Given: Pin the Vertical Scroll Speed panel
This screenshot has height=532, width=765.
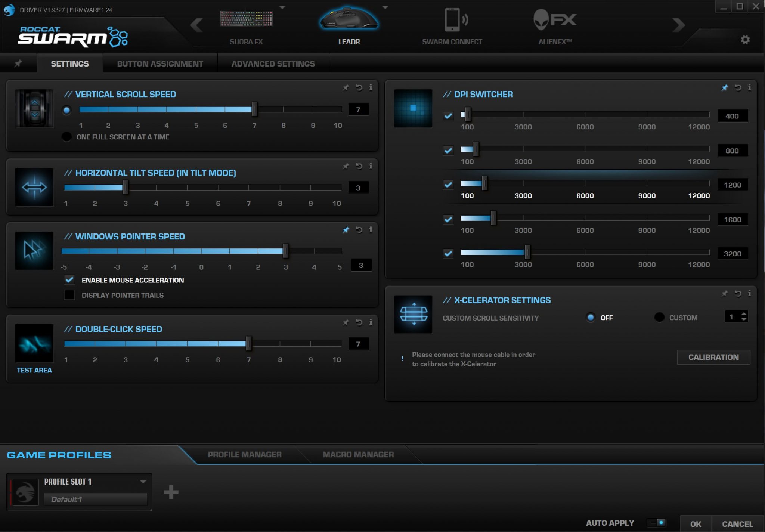Looking at the screenshot, I should coord(346,87).
